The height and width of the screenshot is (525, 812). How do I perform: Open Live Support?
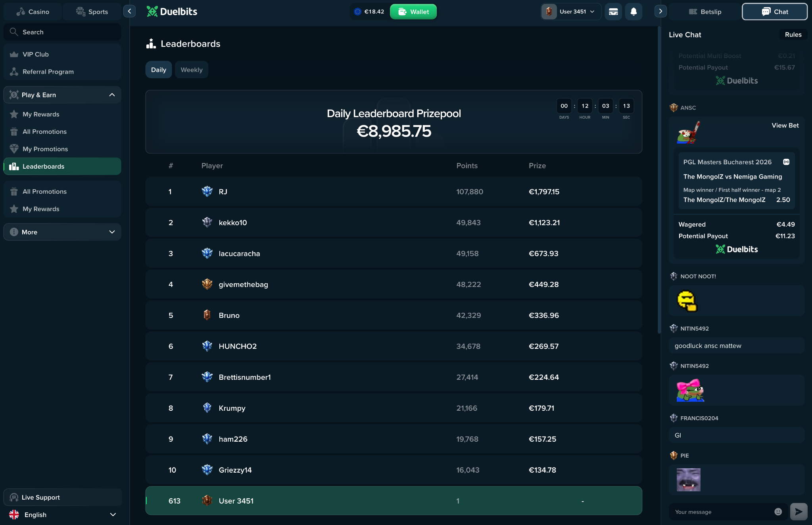click(62, 497)
